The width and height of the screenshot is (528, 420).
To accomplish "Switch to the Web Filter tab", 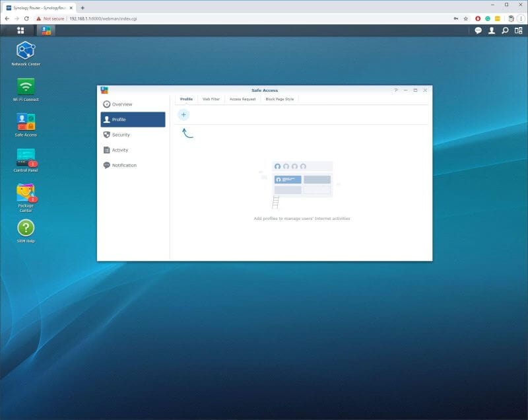I will (x=211, y=98).
